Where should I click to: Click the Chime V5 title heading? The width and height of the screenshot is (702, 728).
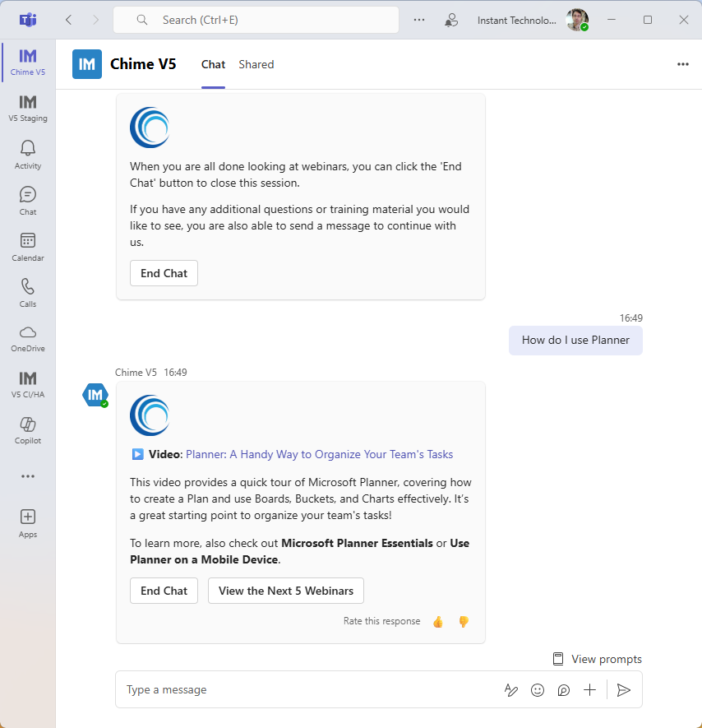[143, 64]
